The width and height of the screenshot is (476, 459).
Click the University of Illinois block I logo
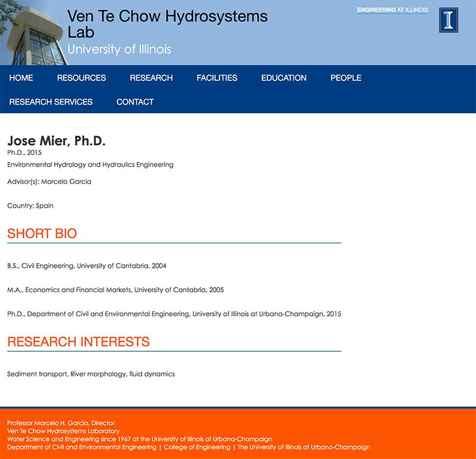(449, 20)
